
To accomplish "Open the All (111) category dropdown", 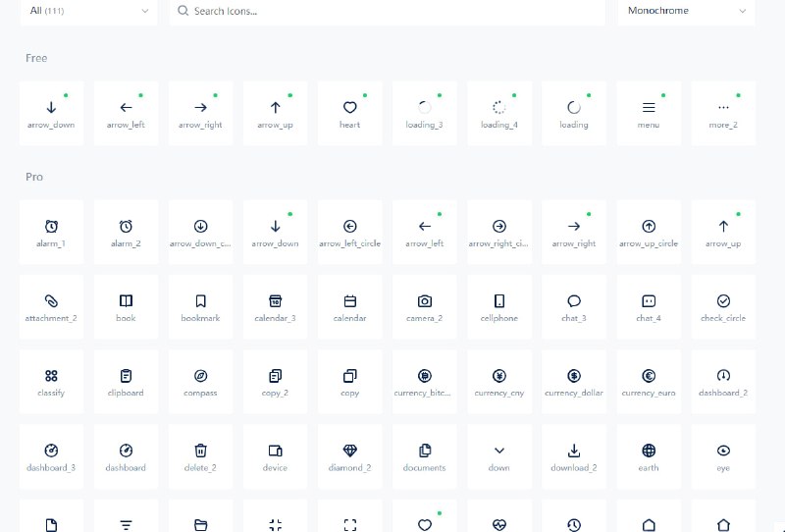I will (88, 11).
